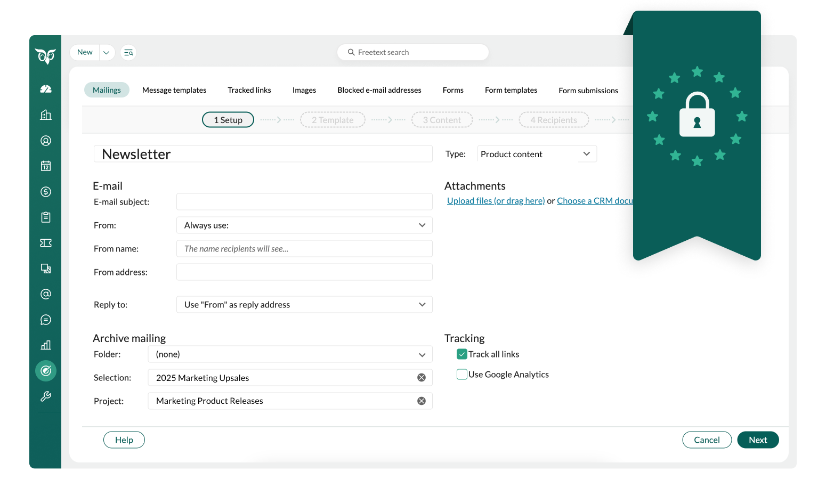Open the dashboard gauge icon in sidebar

(x=46, y=89)
